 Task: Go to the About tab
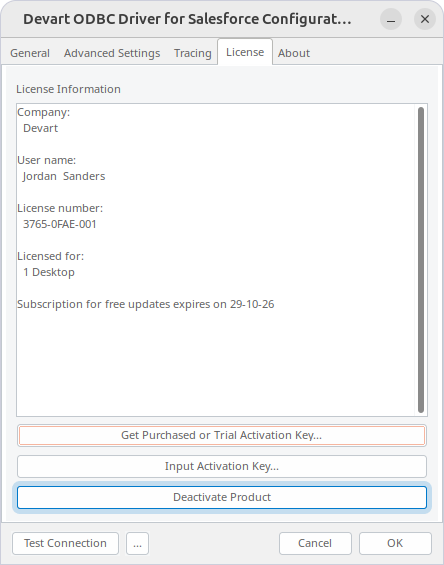pos(294,53)
